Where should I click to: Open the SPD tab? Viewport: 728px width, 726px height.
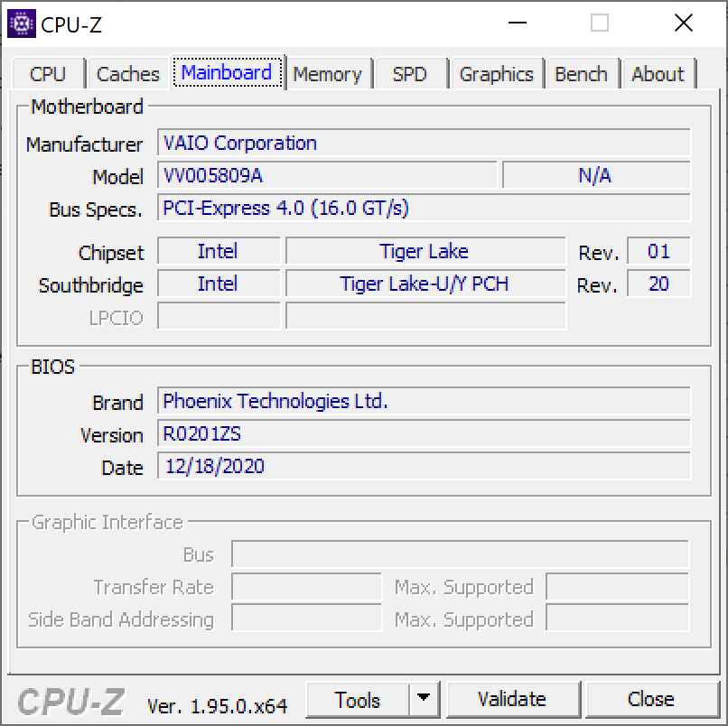coord(410,74)
